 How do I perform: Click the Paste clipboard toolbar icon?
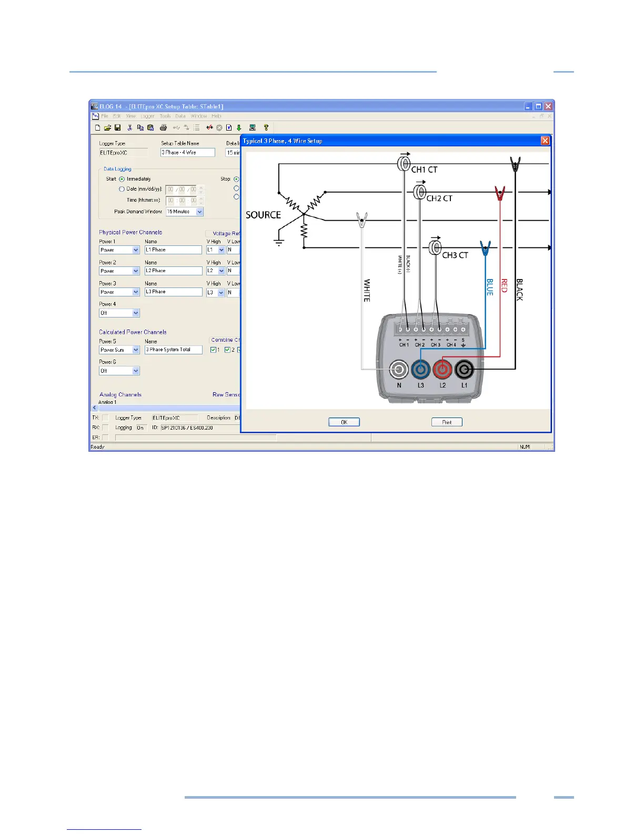(150, 127)
